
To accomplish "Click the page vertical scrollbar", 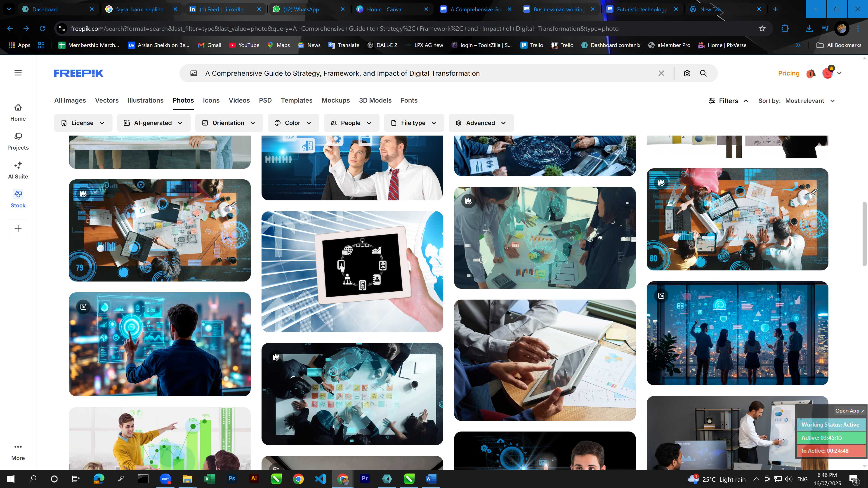I will tap(865, 234).
